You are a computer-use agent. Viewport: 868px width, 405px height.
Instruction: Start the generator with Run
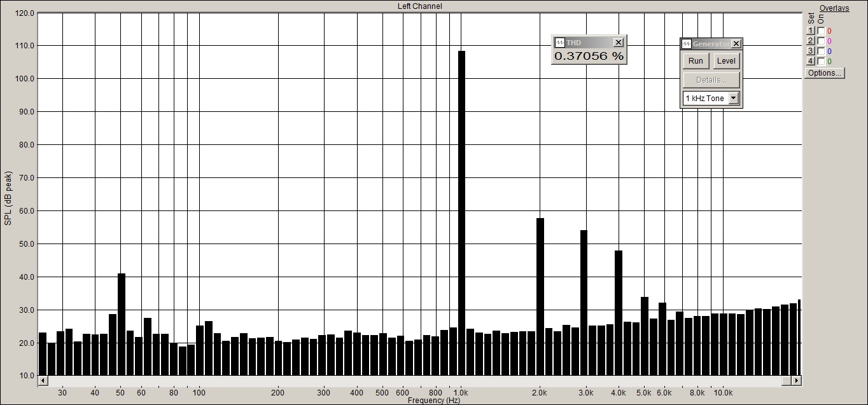696,61
